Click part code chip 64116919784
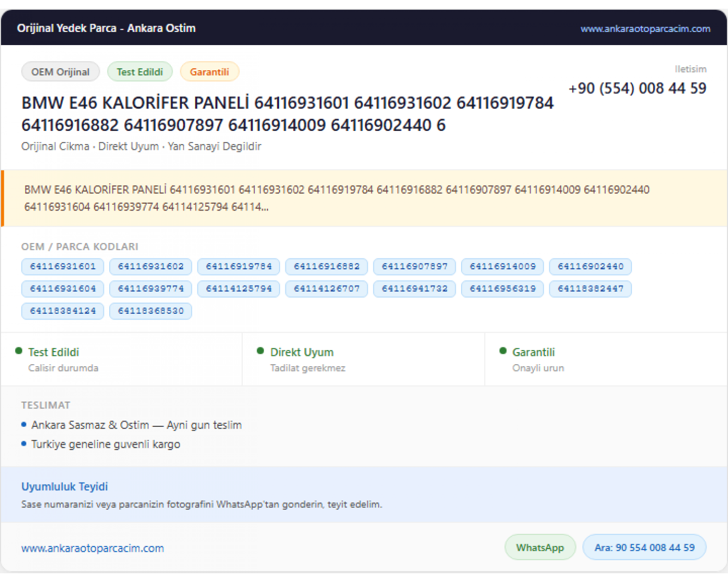Viewport: 728px width, 582px height. (238, 266)
